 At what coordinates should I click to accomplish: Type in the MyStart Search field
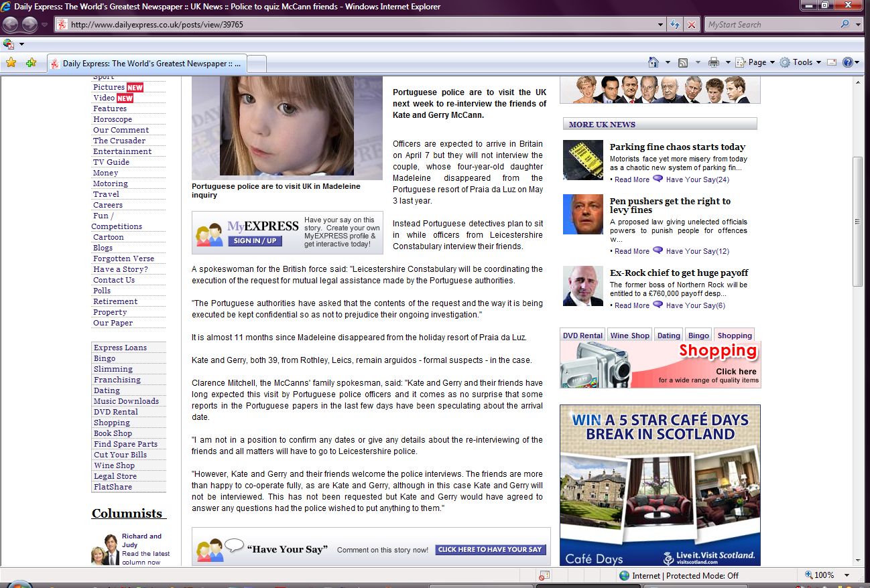[771, 25]
